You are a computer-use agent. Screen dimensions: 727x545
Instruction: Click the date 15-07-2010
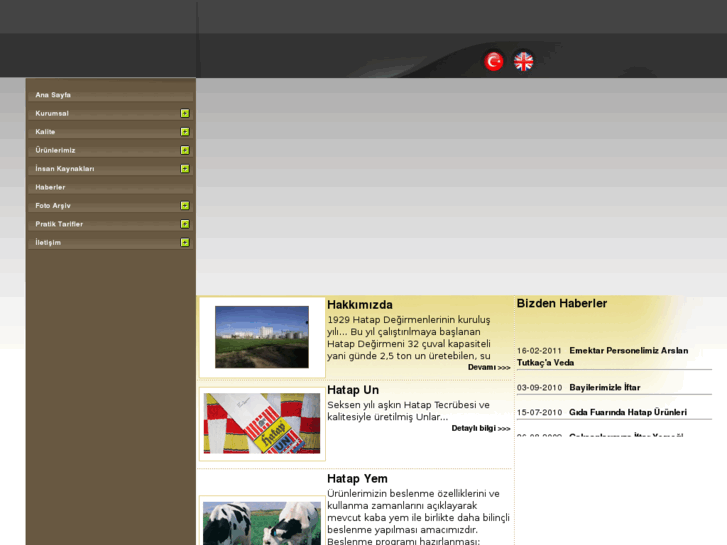pos(539,412)
